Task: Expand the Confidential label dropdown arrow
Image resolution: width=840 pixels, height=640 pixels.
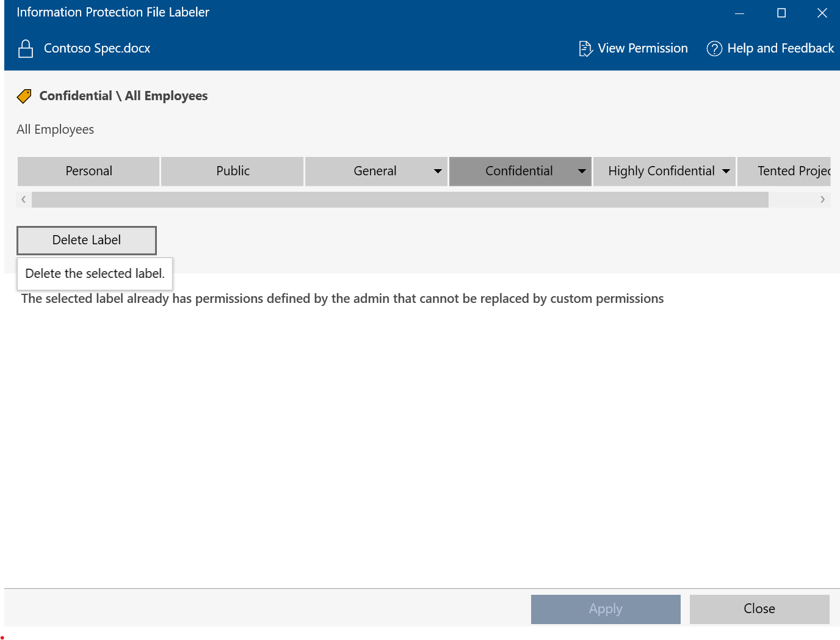Action: click(582, 171)
